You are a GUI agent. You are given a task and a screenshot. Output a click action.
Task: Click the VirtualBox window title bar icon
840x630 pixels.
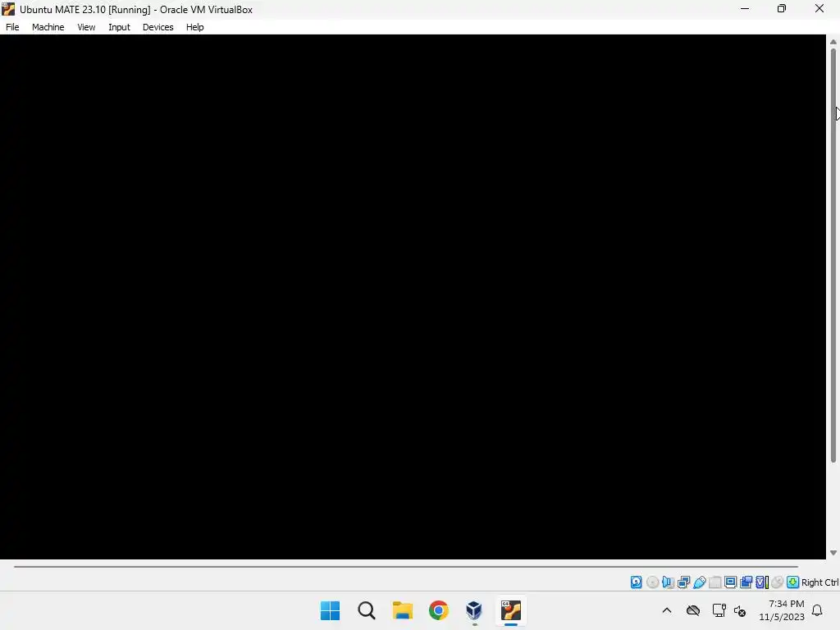tap(8, 9)
